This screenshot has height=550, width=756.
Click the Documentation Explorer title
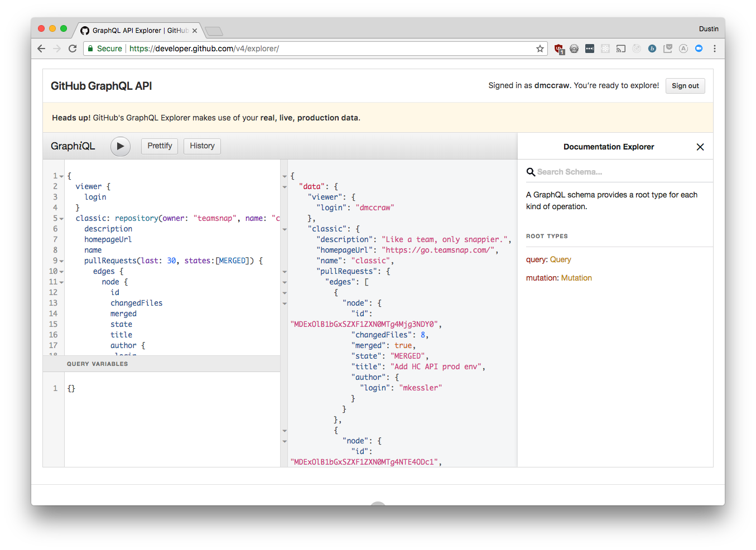click(609, 147)
